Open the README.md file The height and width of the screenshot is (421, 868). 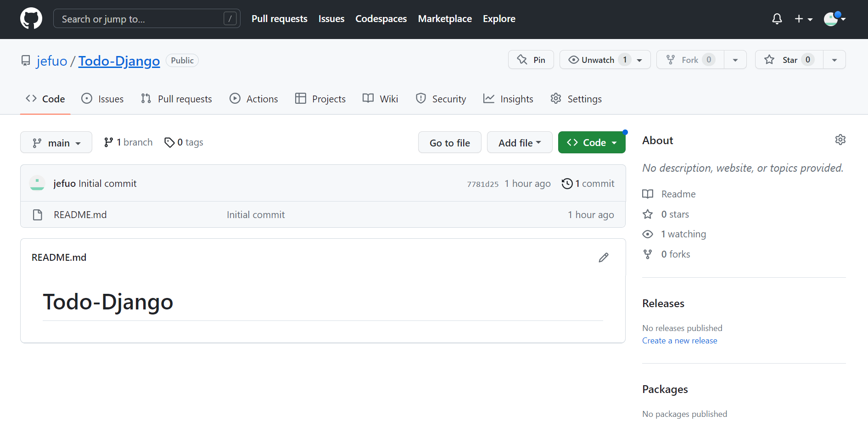80,215
